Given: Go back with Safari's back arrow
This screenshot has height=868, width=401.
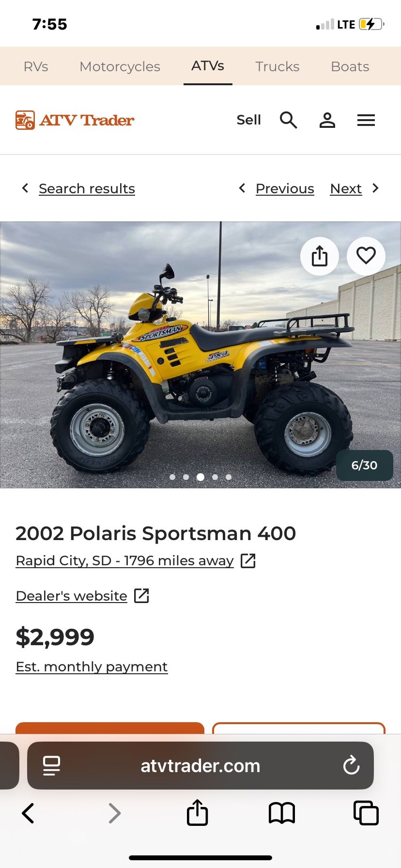Looking at the screenshot, I should coord(28,813).
